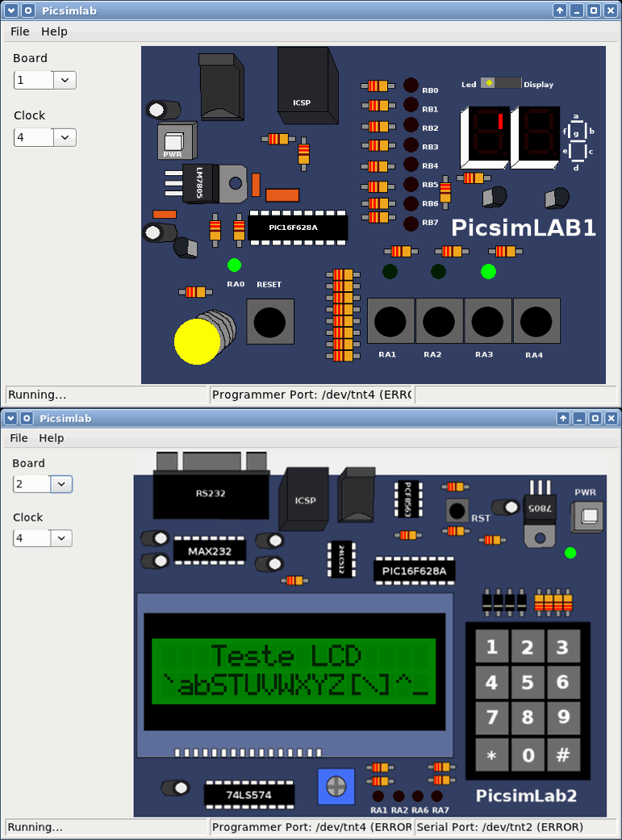Click RA7 LED on PicsimLab2 board
The width and height of the screenshot is (622, 840).
pyautogui.click(x=437, y=796)
